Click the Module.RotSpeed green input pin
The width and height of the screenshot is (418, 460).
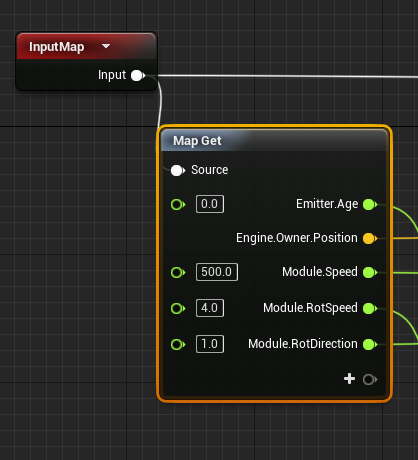tap(178, 308)
